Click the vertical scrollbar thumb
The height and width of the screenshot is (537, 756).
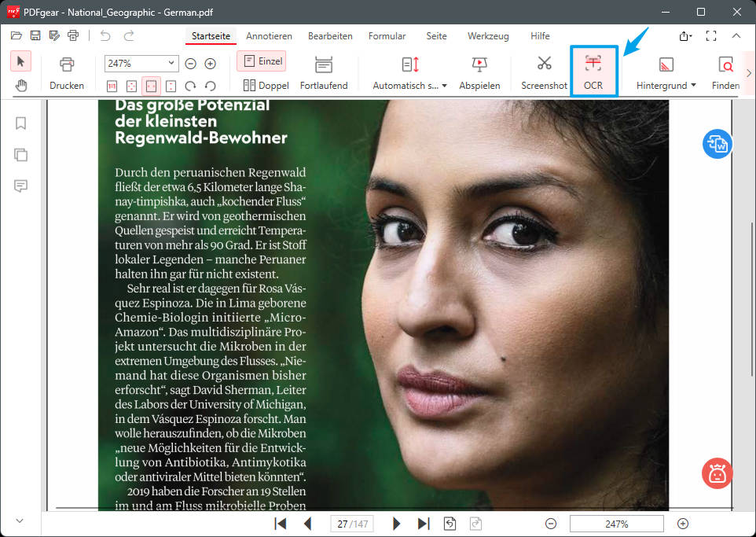(x=752, y=298)
